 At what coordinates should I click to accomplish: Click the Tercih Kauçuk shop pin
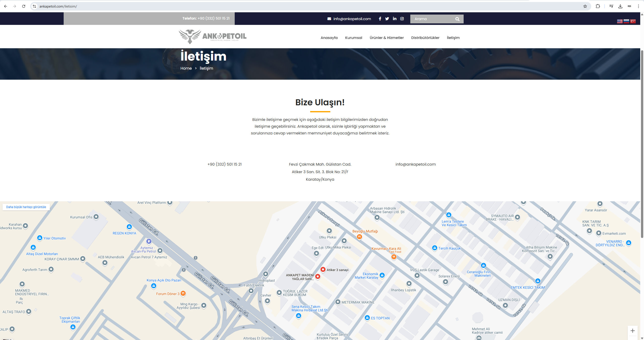434,248
